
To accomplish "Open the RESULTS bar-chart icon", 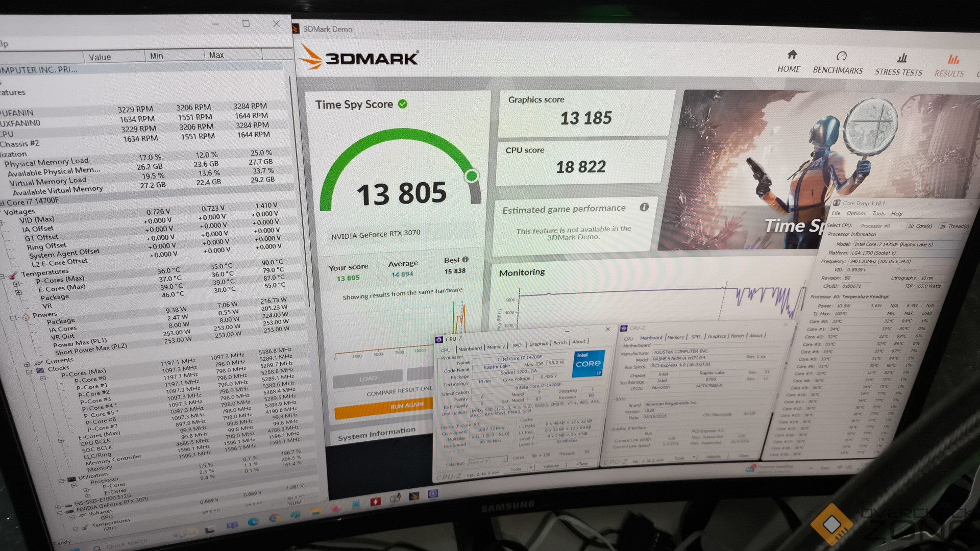I will pyautogui.click(x=953, y=59).
